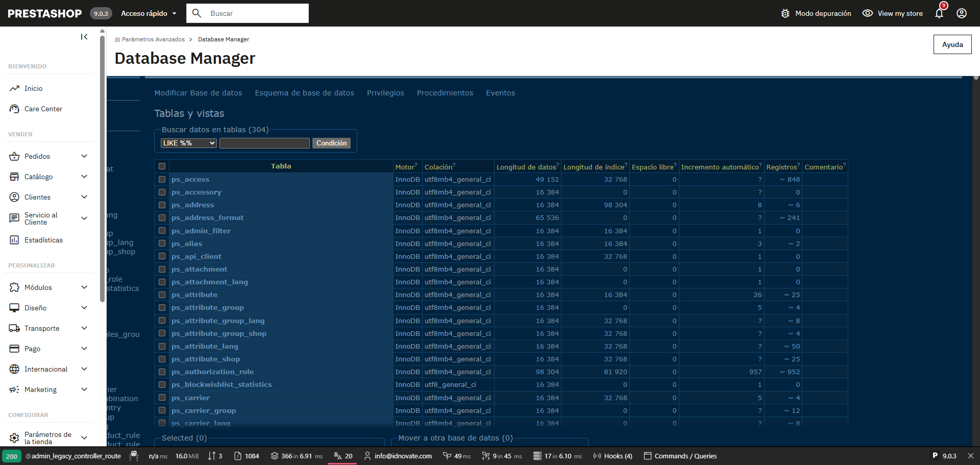The height and width of the screenshot is (465, 980).
Task: Click the Estadísticas chart icon
Action: 14,240
